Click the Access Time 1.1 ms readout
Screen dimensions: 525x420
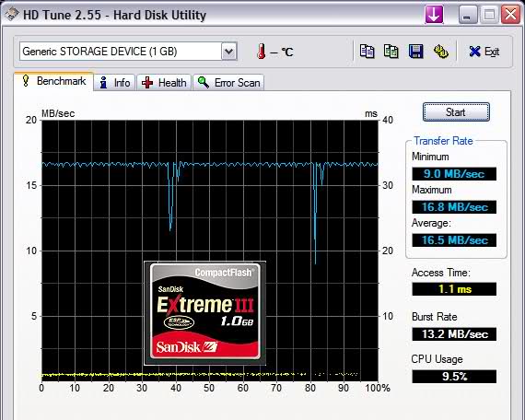pyautogui.click(x=454, y=288)
